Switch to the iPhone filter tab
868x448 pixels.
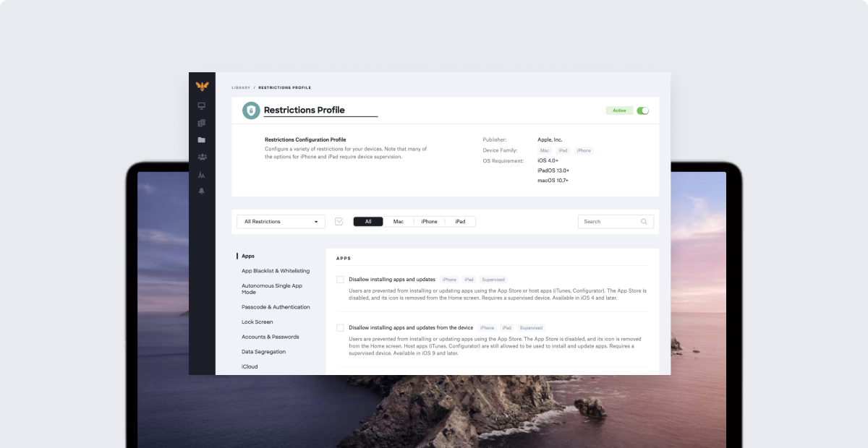[429, 222]
